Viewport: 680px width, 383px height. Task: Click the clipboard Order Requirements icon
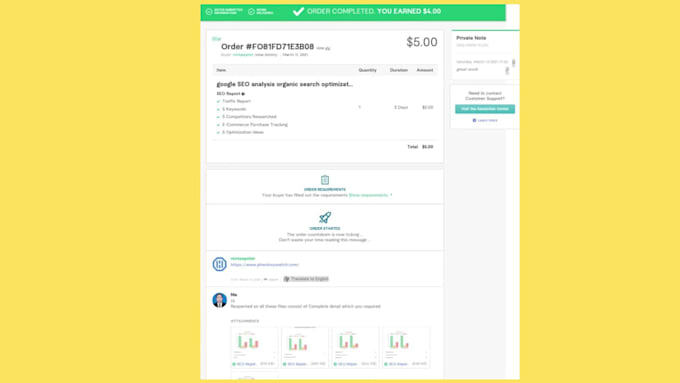pos(325,180)
